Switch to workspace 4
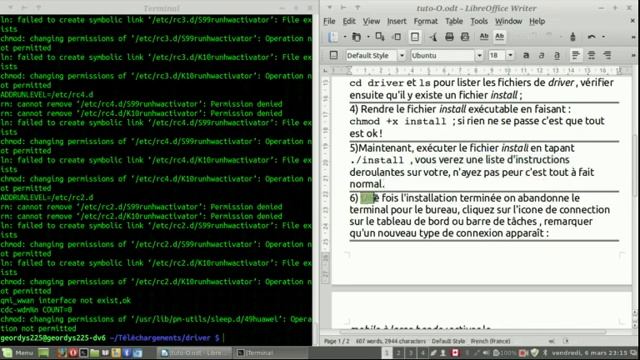 [x=423, y=353]
